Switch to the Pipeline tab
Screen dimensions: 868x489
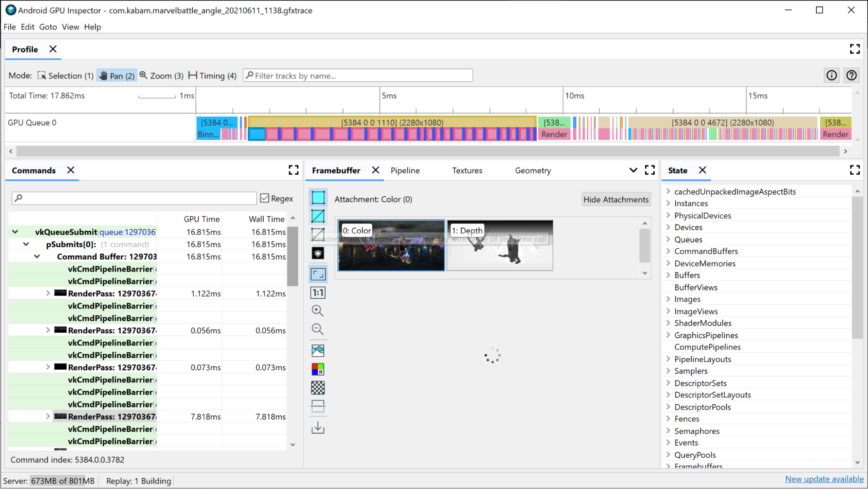[x=406, y=171]
